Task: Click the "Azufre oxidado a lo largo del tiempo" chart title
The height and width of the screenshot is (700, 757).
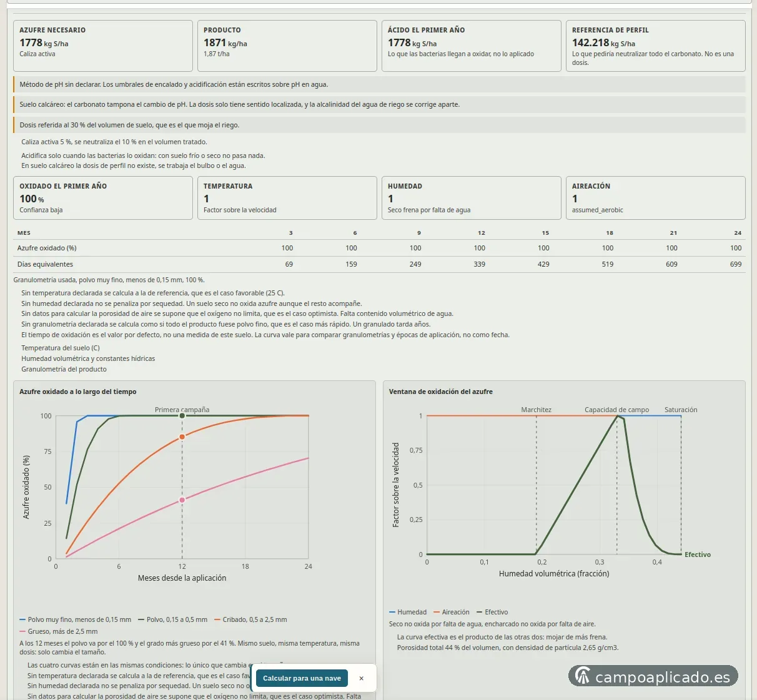Action: [78, 392]
